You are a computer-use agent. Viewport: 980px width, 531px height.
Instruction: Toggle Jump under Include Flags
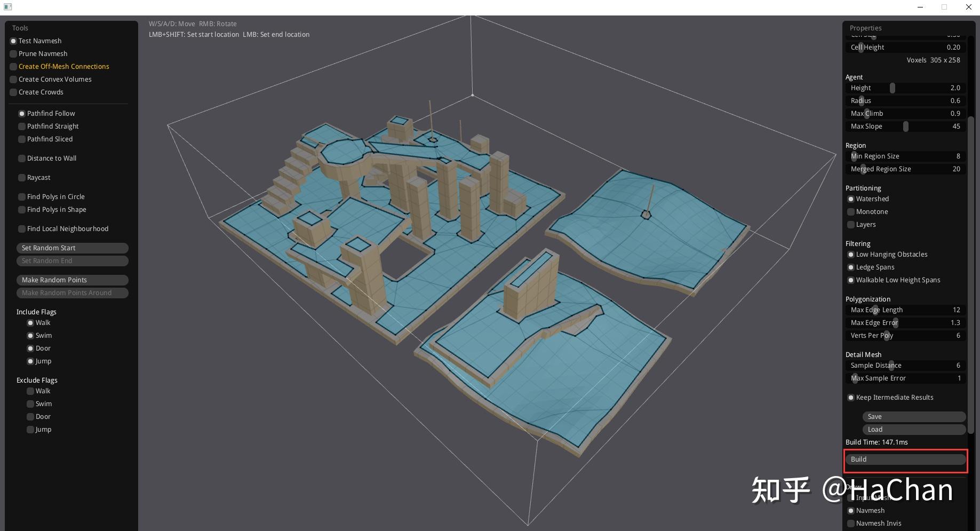pos(39,361)
